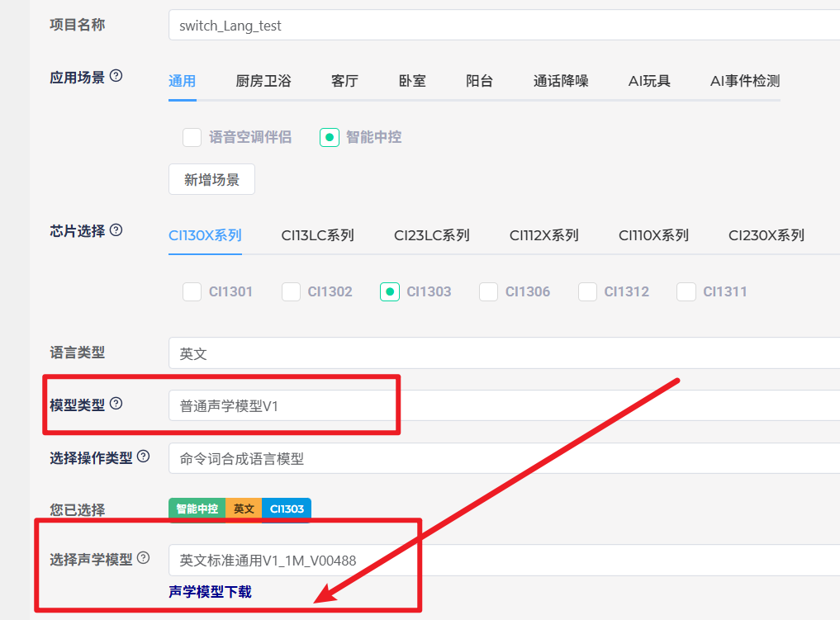
Task: Click the 声学模型下载 link
Action: click(210, 592)
